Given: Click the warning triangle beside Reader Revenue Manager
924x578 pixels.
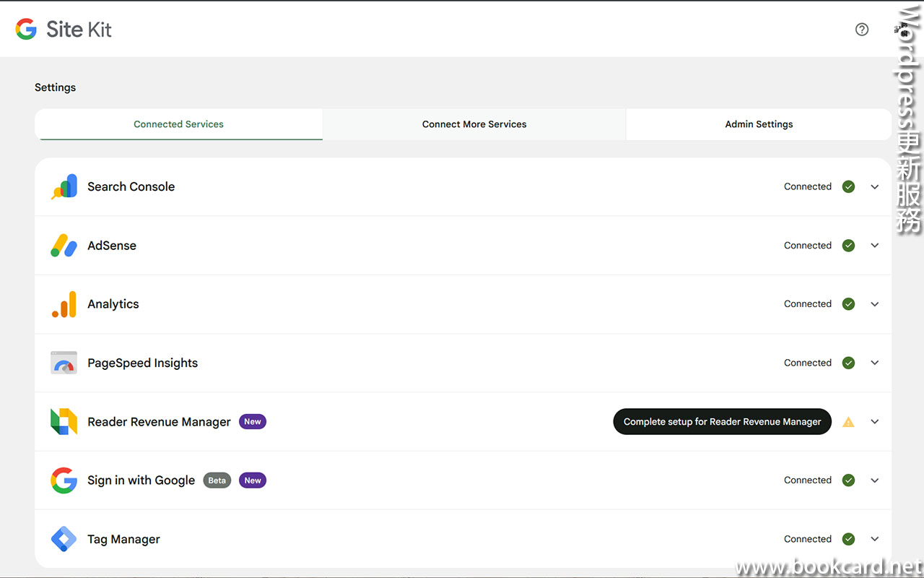Looking at the screenshot, I should point(848,421).
